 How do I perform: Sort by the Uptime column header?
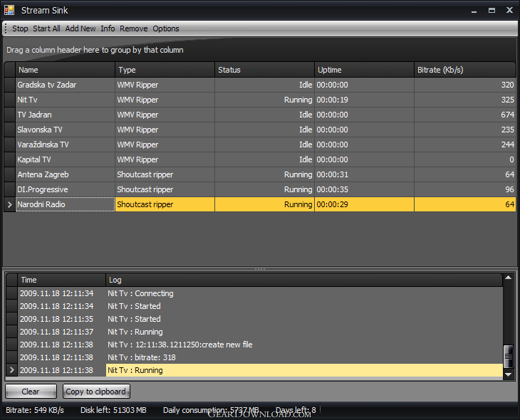click(364, 70)
